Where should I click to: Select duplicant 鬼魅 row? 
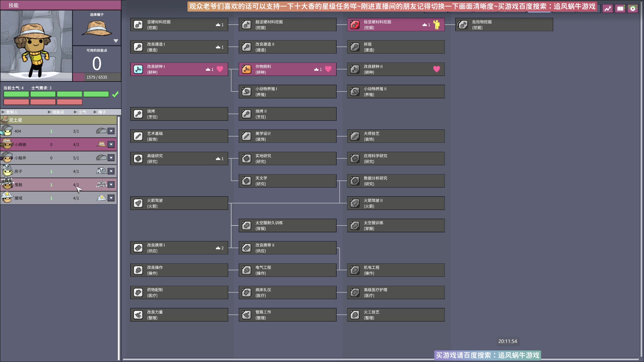(x=58, y=185)
